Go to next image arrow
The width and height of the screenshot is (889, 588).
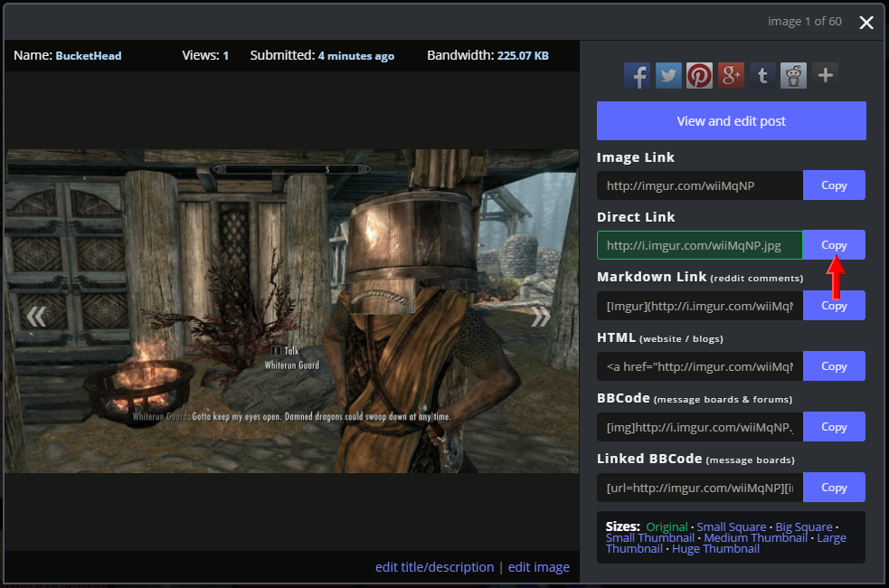point(540,317)
